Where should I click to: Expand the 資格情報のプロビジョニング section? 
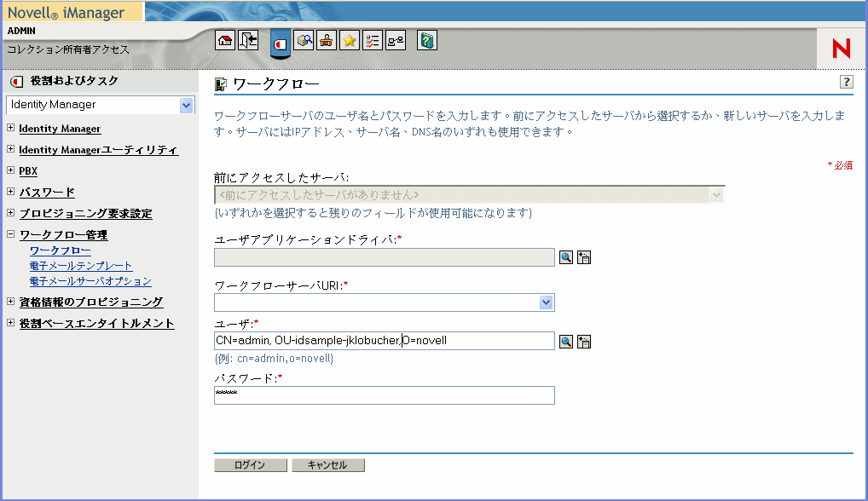pos(11,302)
